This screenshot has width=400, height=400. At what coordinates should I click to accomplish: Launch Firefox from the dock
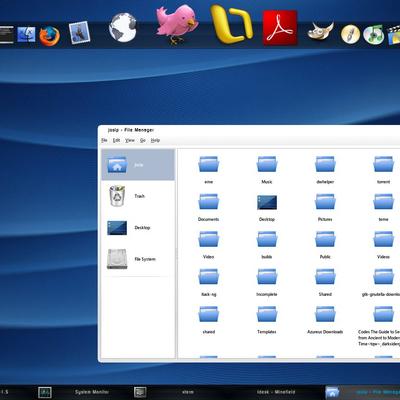tap(50, 36)
